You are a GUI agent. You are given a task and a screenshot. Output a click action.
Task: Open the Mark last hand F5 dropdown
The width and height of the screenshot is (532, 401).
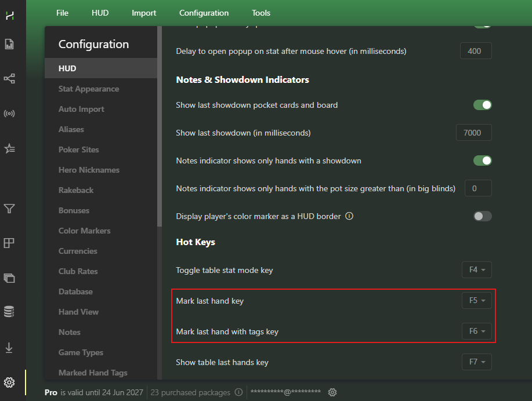coord(477,301)
